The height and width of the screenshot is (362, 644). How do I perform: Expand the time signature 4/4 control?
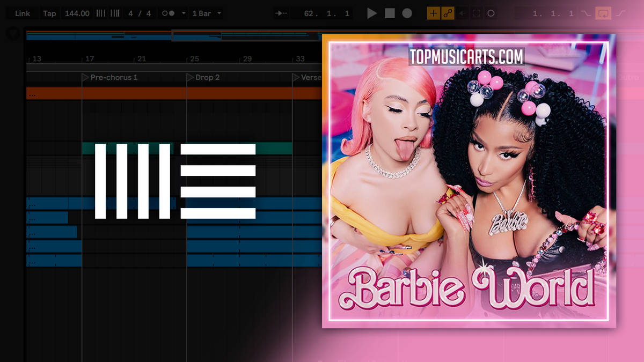[x=140, y=13]
